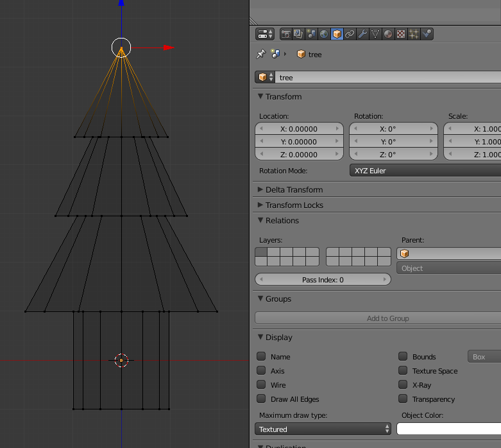Enable the Draw All Edges checkbox
Screen dimensions: 501x448
click(261, 399)
